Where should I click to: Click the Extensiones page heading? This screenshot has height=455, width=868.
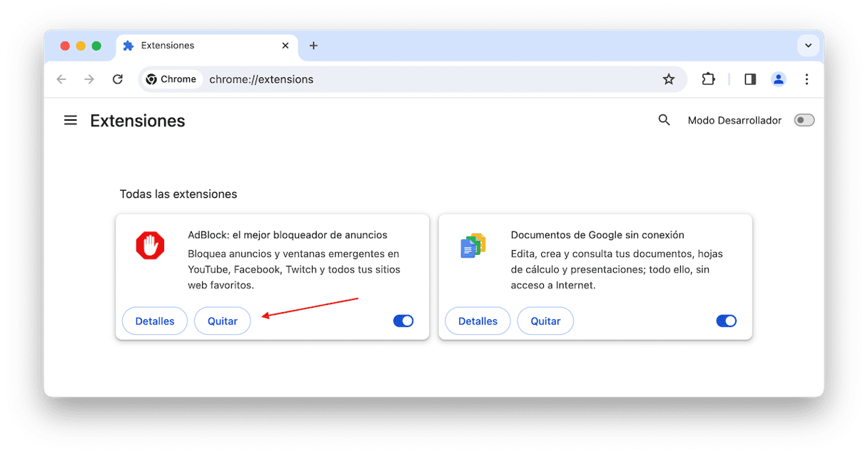click(138, 121)
